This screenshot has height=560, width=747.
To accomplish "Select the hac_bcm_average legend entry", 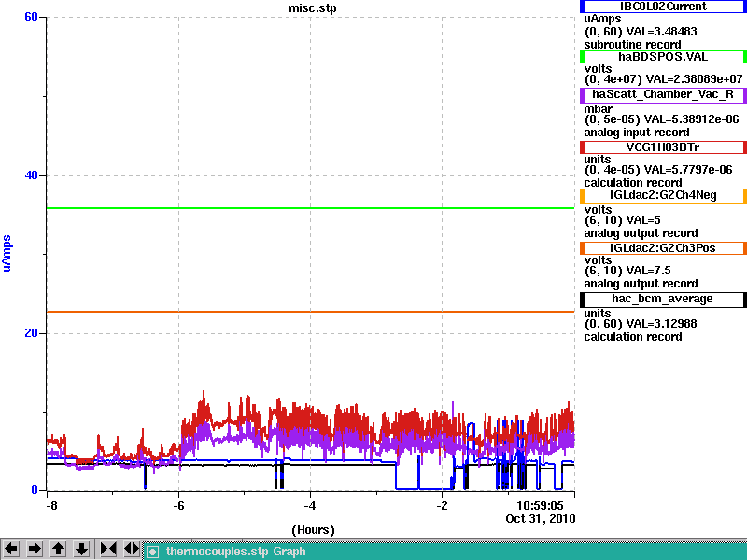I will click(x=663, y=299).
